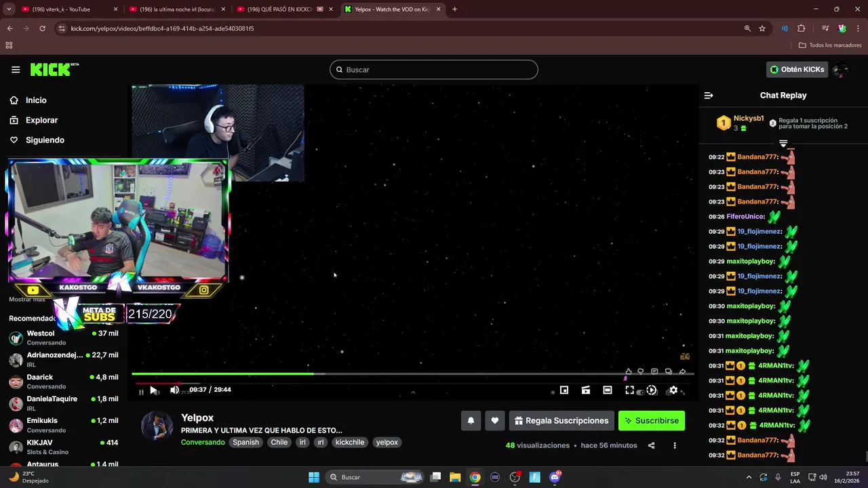Open File Explorer from the taskbar
The image size is (868, 488).
tap(455, 477)
